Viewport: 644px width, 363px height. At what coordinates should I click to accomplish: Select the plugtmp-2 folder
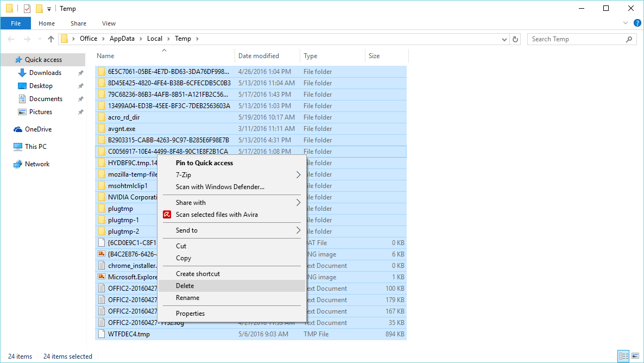123,231
